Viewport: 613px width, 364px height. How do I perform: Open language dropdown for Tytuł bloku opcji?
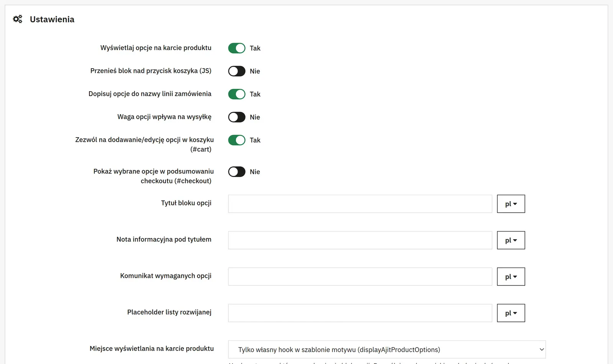click(511, 204)
